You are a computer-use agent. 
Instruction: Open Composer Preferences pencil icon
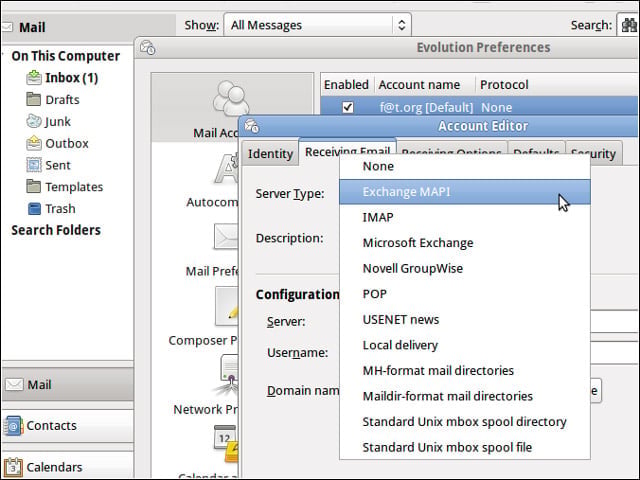[x=227, y=306]
